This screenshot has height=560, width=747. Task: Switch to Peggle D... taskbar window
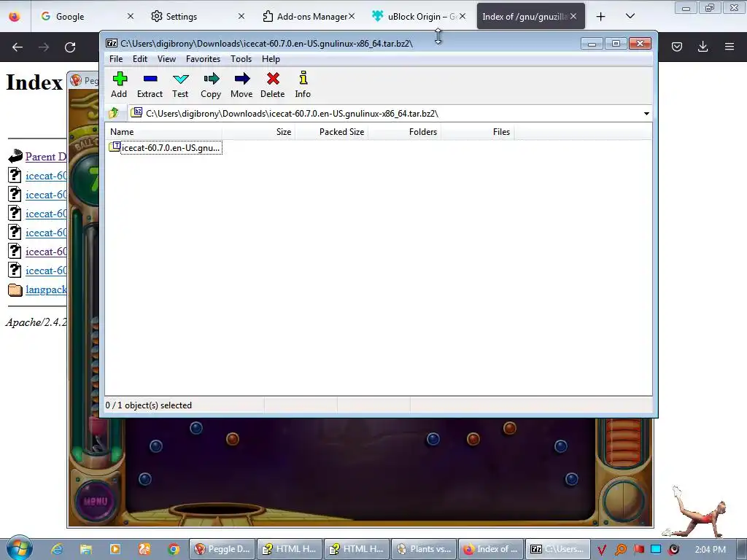pyautogui.click(x=222, y=549)
